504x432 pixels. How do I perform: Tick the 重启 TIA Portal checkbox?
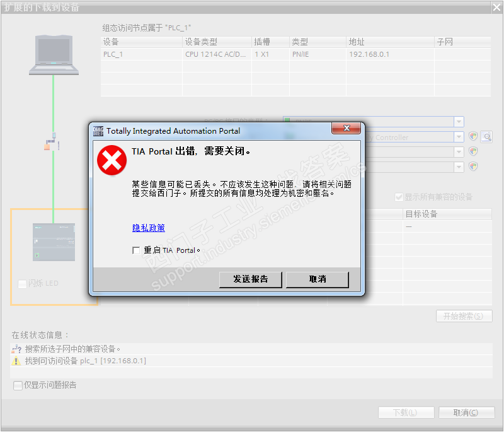[x=136, y=250]
